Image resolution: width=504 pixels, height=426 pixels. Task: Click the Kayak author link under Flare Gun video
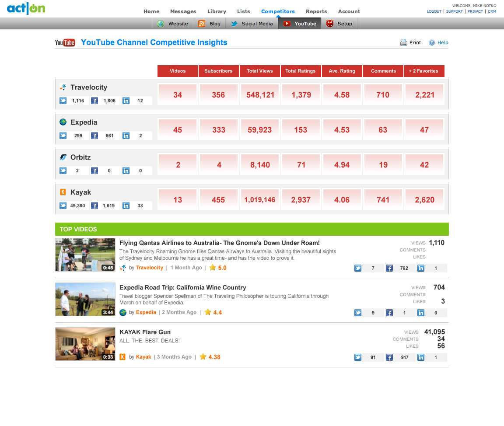(143, 357)
